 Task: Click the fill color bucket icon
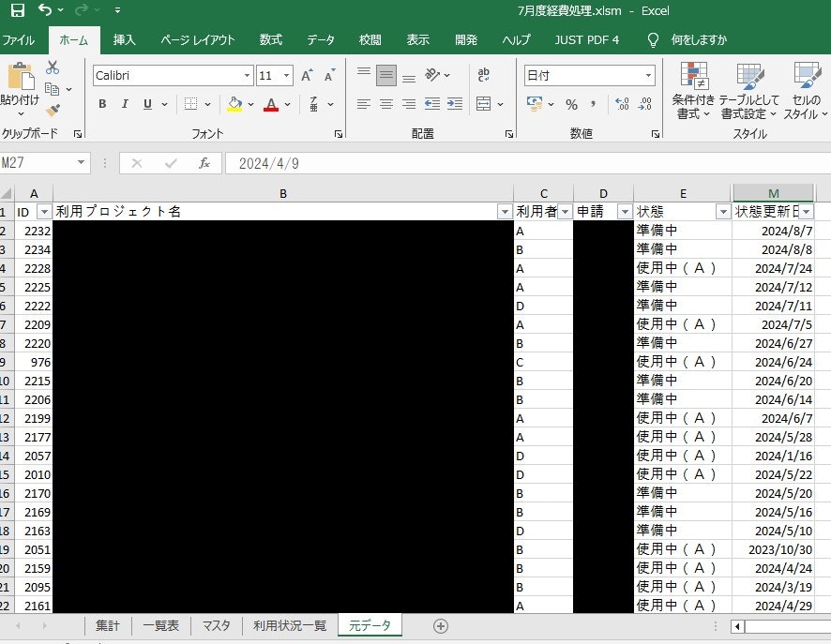pos(234,104)
